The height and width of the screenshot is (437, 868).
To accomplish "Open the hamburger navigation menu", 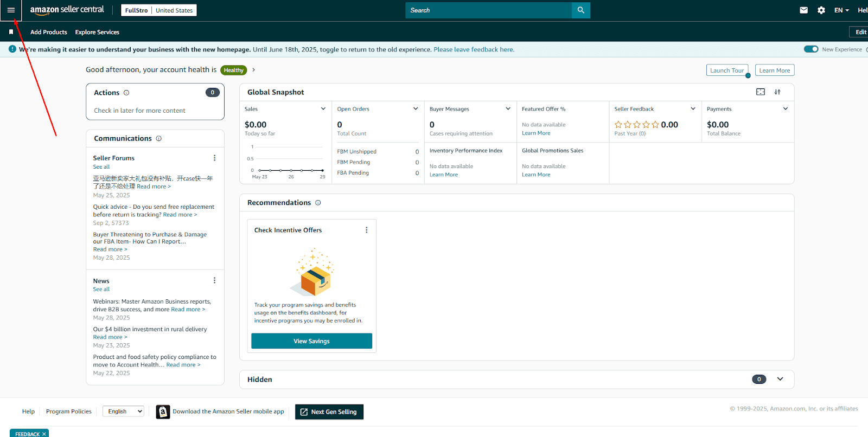I will click(x=11, y=10).
